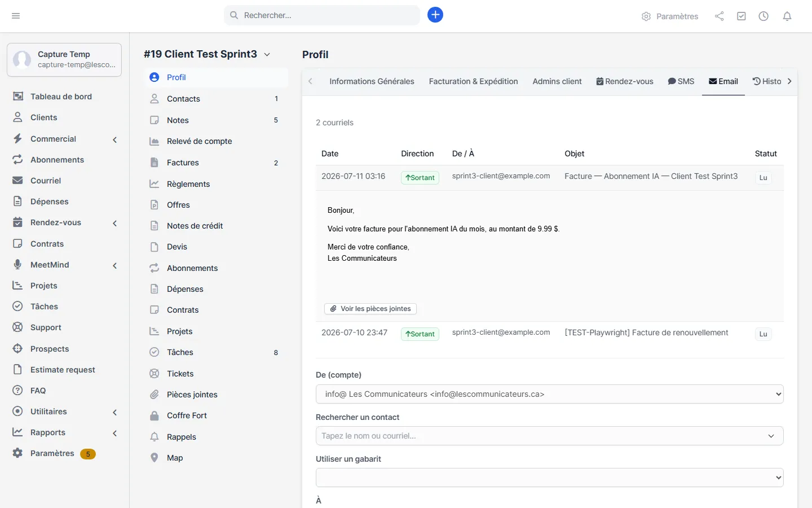Image resolution: width=812 pixels, height=508 pixels.
Task: Click the Prospects icon
Action: [x=18, y=349]
